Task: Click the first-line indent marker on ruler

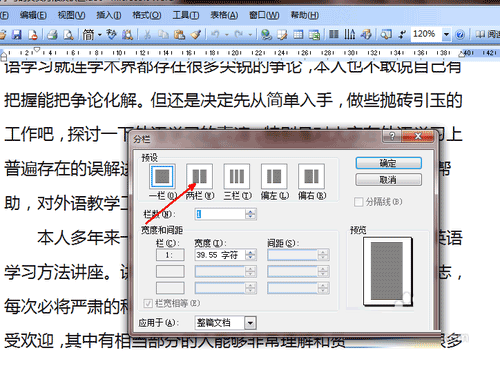Action: pos(37,49)
